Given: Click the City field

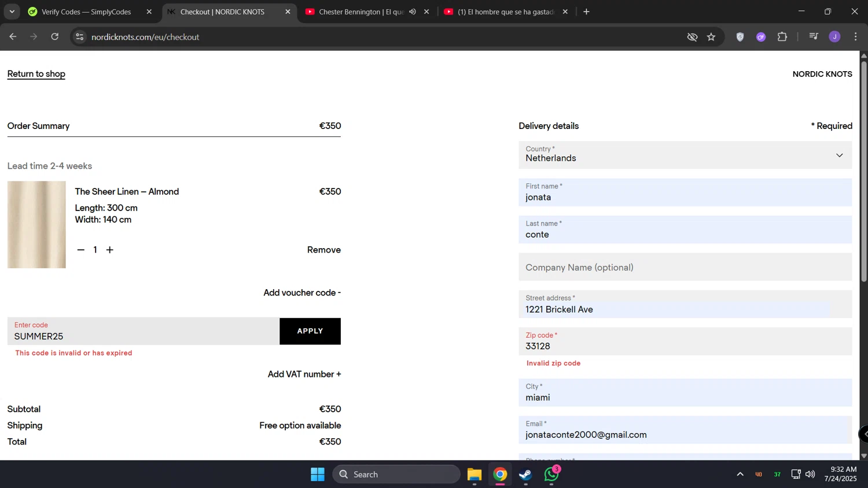Looking at the screenshot, I should (x=685, y=393).
